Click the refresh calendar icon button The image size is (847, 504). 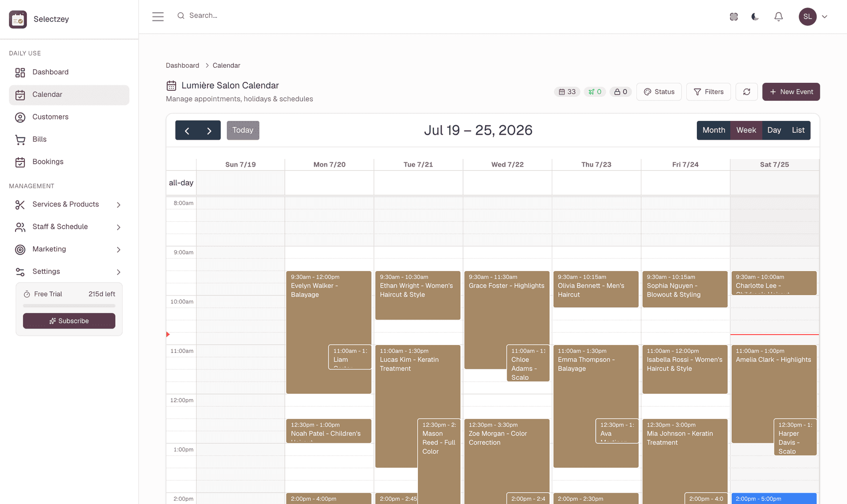tap(747, 92)
